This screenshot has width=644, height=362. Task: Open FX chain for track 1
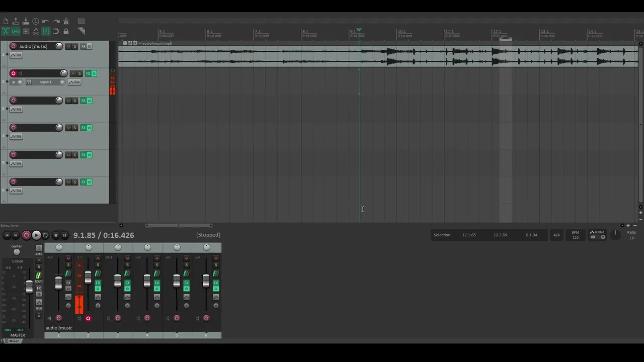(84, 46)
